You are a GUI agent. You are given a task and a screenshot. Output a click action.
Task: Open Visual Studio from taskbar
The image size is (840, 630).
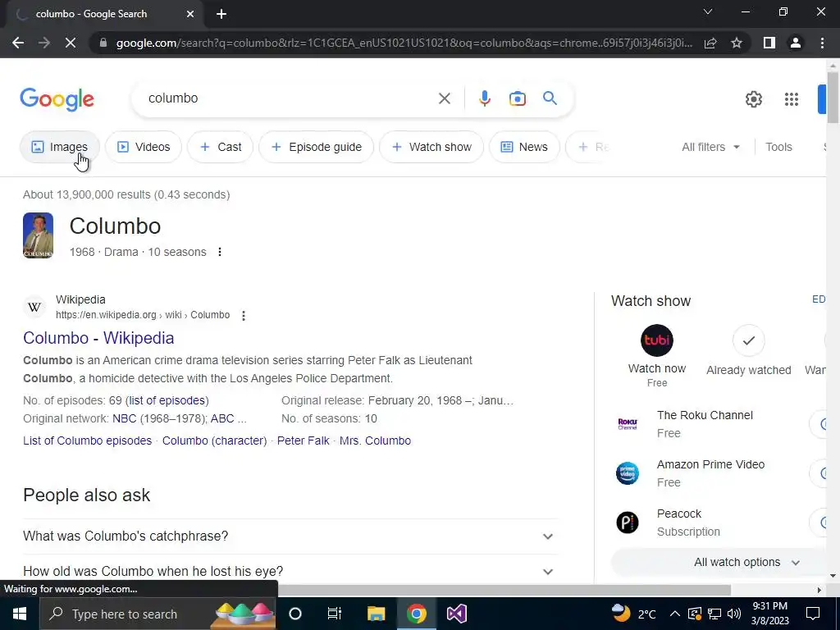(x=456, y=614)
